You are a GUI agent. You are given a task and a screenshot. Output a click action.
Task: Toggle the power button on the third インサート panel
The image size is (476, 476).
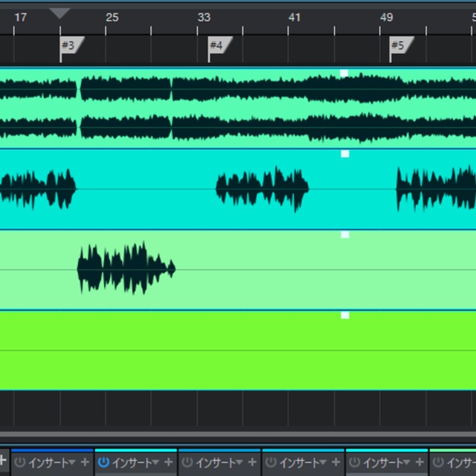tap(187, 463)
